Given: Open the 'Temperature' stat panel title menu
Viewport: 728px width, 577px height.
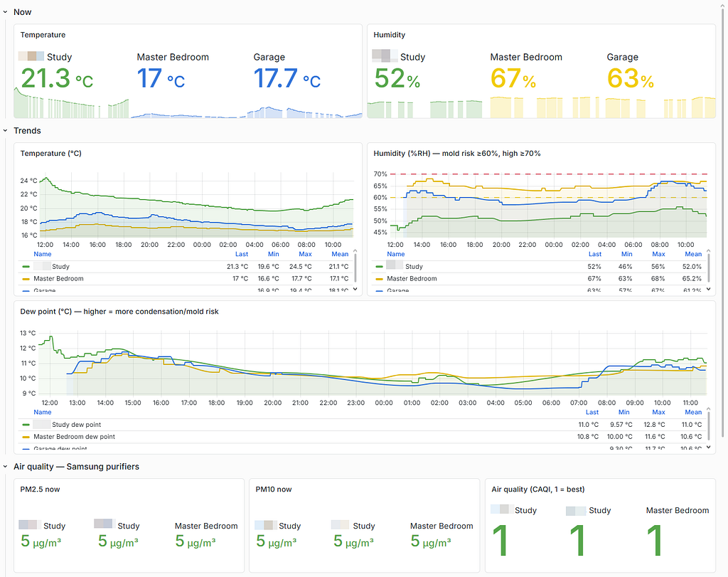Looking at the screenshot, I should tap(43, 35).
